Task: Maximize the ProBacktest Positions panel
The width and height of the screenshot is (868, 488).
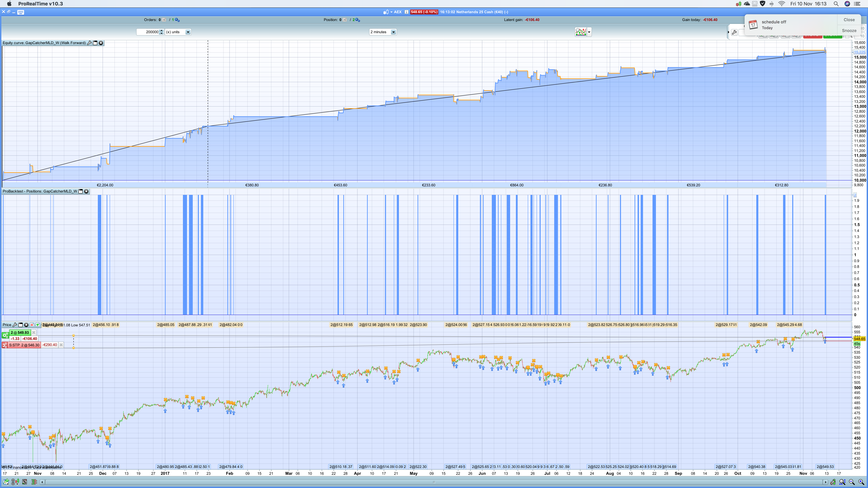Action: [x=81, y=191]
